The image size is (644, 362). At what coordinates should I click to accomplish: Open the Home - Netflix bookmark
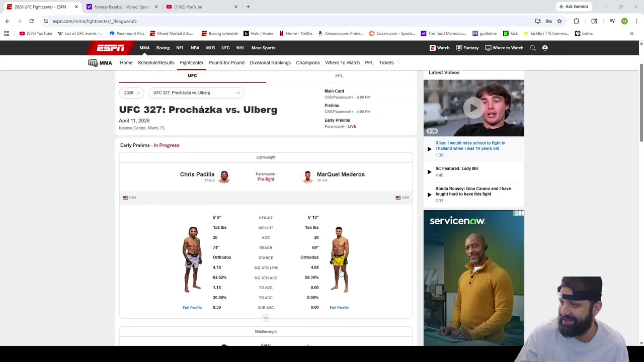coord(296,33)
